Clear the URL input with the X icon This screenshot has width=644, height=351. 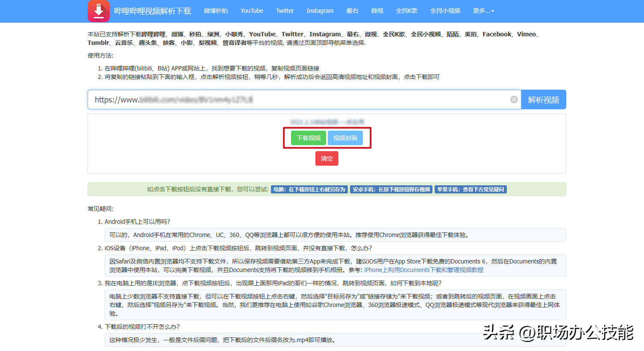pos(514,99)
